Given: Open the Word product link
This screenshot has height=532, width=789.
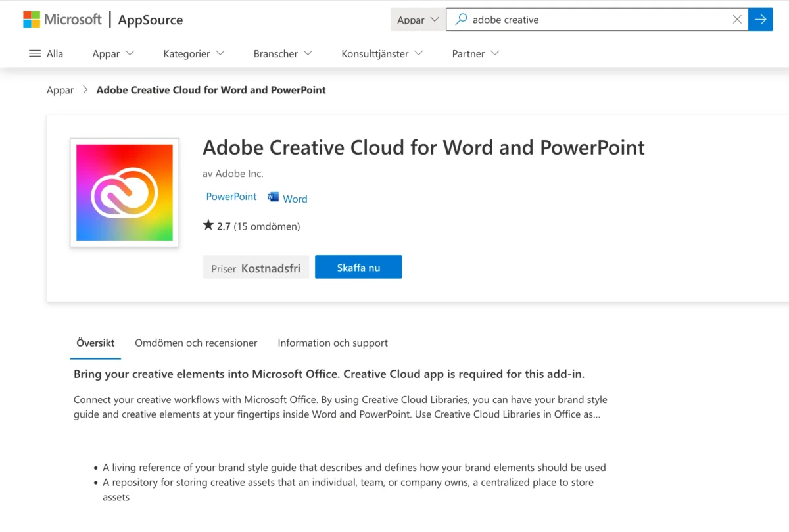Looking at the screenshot, I should pos(295,199).
